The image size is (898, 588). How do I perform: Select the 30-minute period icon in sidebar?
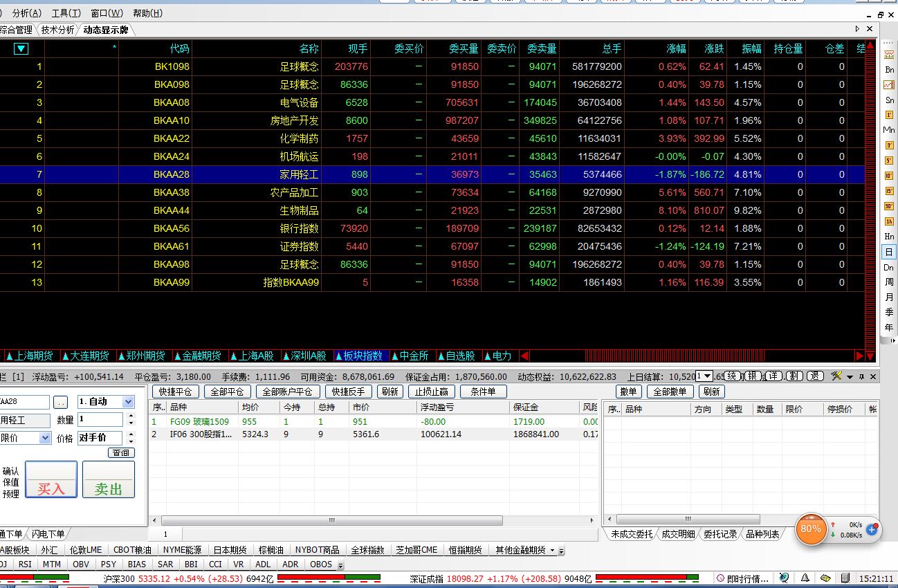pos(889,206)
